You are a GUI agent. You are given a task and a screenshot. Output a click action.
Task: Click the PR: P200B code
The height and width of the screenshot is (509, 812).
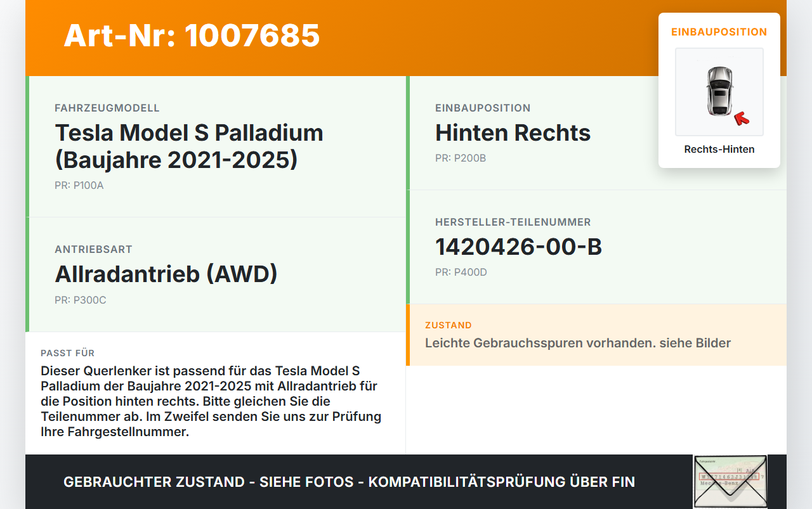(461, 158)
